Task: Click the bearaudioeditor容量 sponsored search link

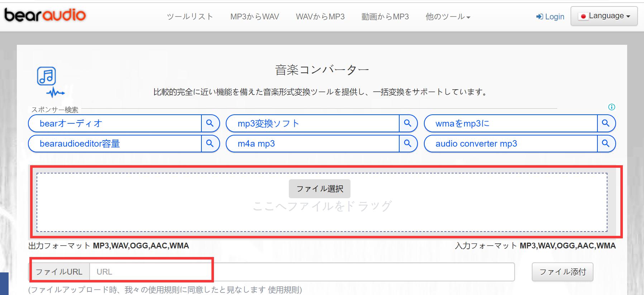Action: [115, 143]
